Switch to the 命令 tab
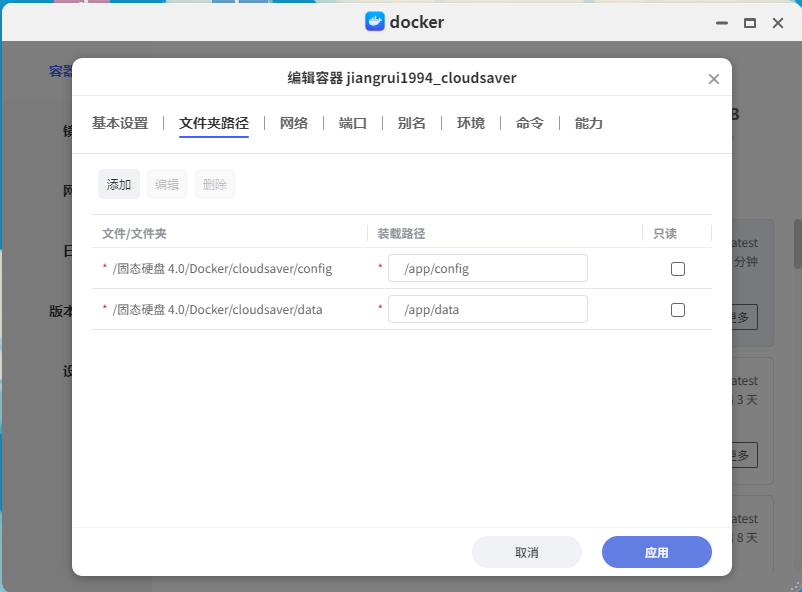 pos(529,123)
